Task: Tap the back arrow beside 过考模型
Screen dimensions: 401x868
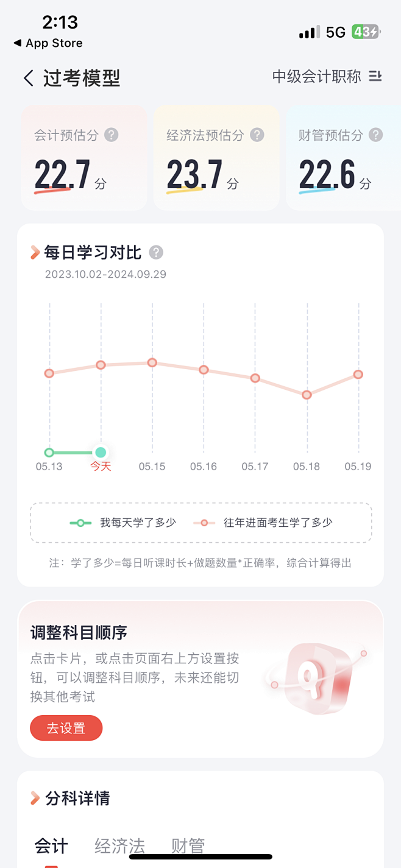Action: (x=28, y=78)
